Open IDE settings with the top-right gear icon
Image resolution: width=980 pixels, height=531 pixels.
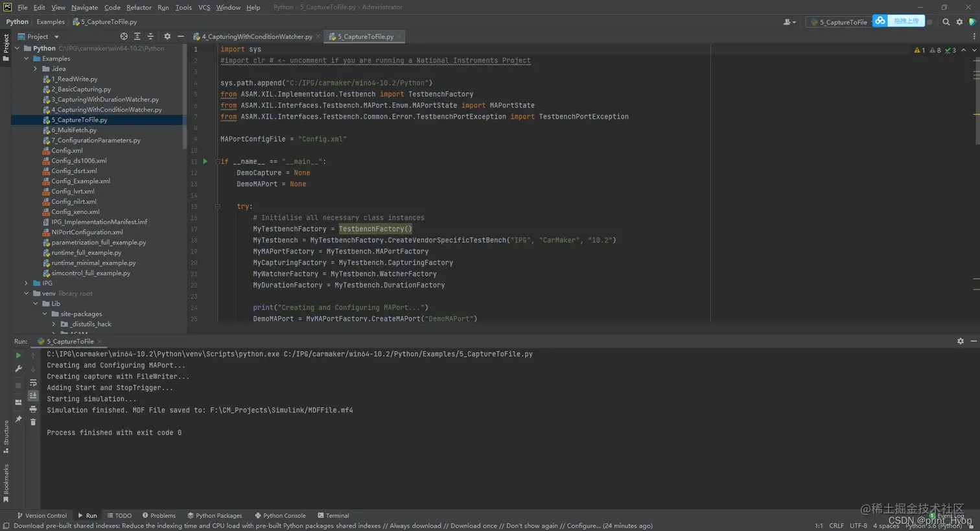pyautogui.click(x=959, y=22)
